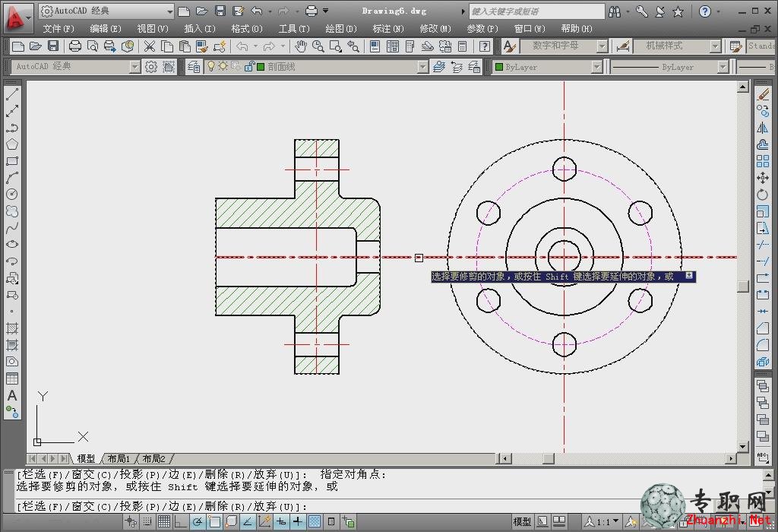This screenshot has width=778, height=532.
Task: Click the Help question mark in title bar
Action: (705, 11)
